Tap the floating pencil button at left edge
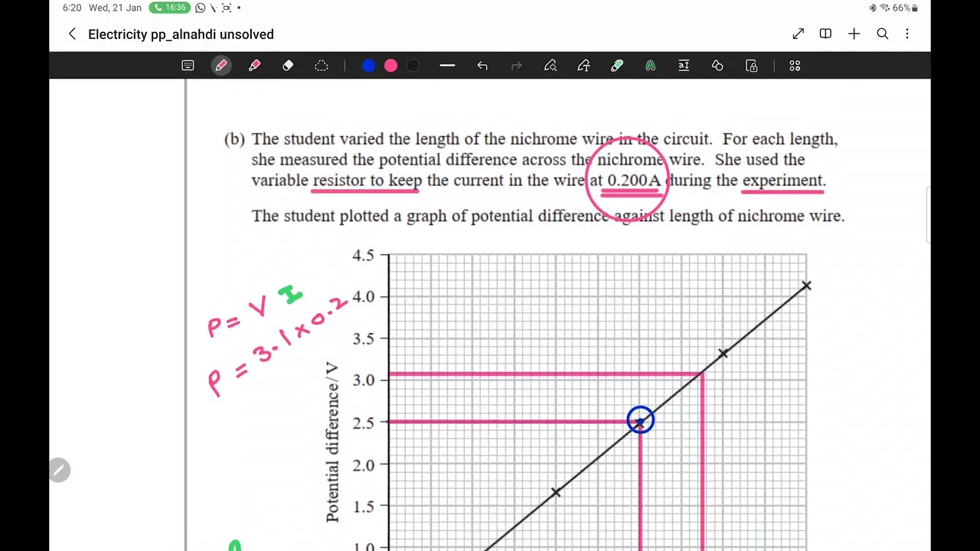The width and height of the screenshot is (980, 551). [60, 470]
